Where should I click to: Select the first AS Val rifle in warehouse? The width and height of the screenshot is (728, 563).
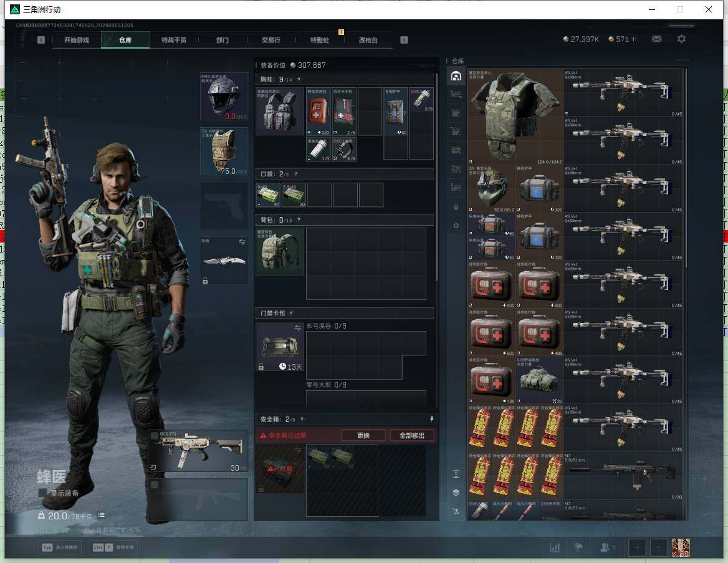point(623,93)
